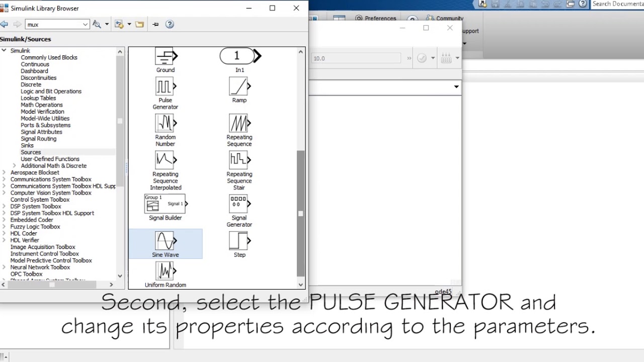Open Community in MATLAB toolstrip

[445, 19]
